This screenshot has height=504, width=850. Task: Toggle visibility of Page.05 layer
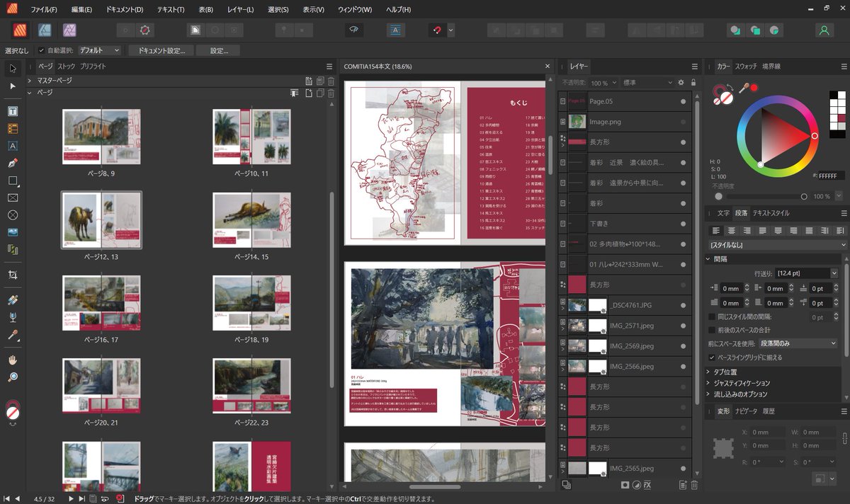click(x=684, y=102)
